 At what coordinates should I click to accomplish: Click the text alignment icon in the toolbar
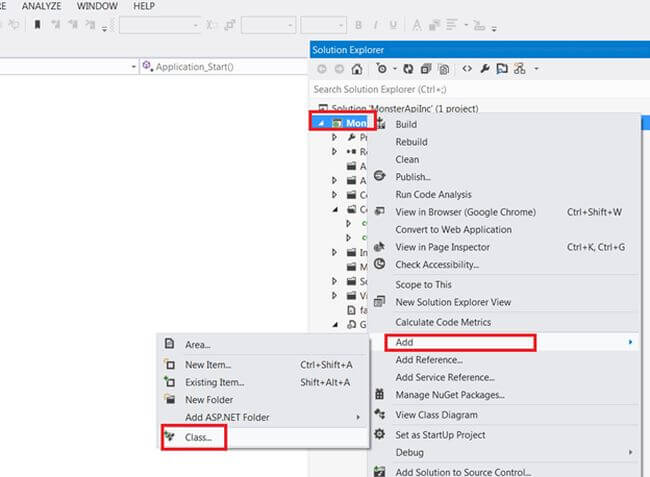click(x=452, y=25)
